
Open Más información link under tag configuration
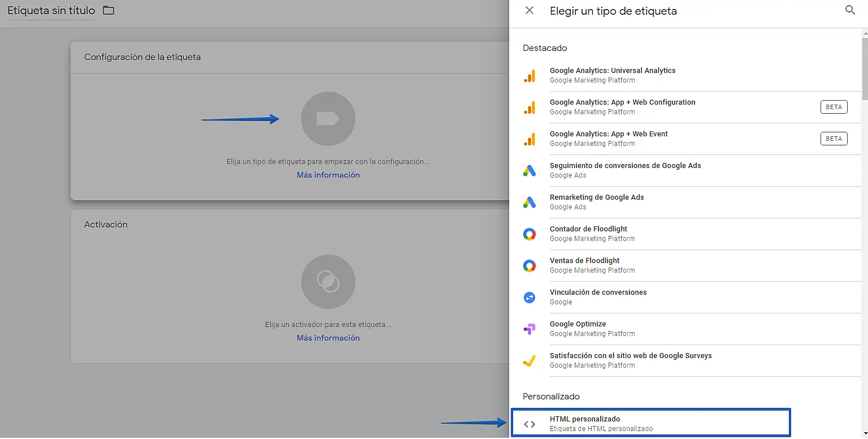(x=328, y=175)
